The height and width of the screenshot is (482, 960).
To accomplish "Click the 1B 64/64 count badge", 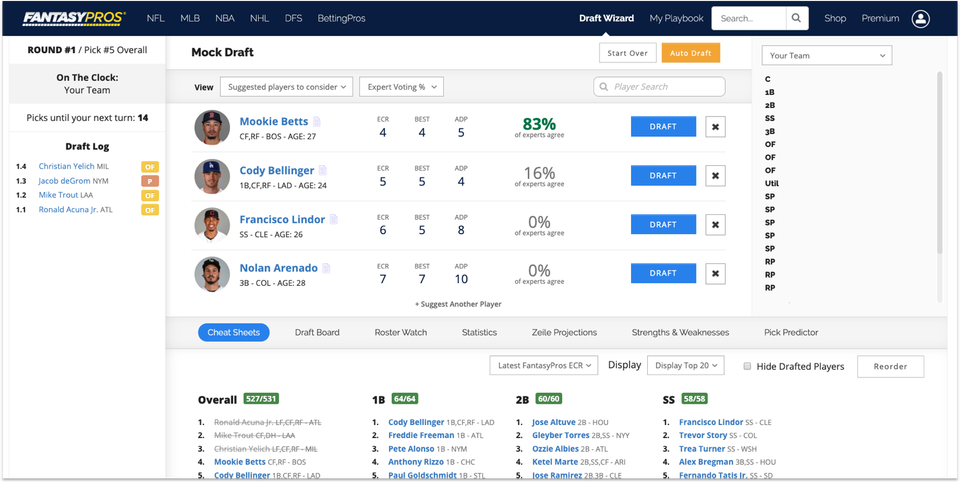I will click(x=405, y=399).
